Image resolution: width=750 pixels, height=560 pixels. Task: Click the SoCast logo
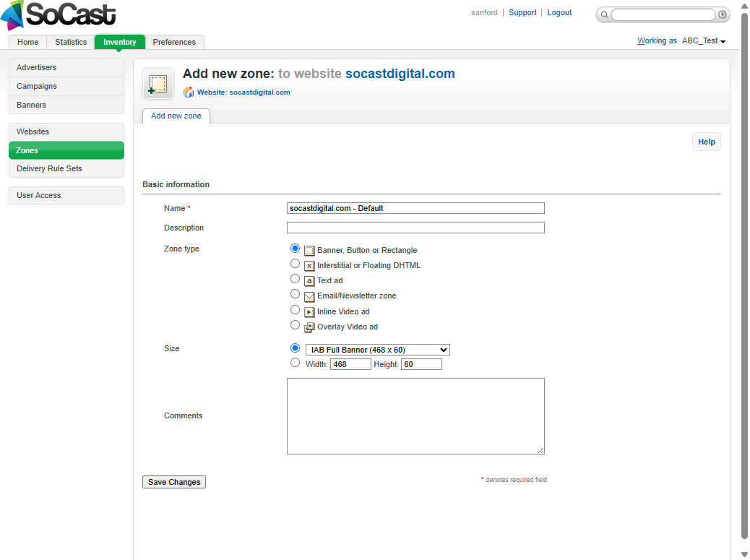[x=59, y=15]
